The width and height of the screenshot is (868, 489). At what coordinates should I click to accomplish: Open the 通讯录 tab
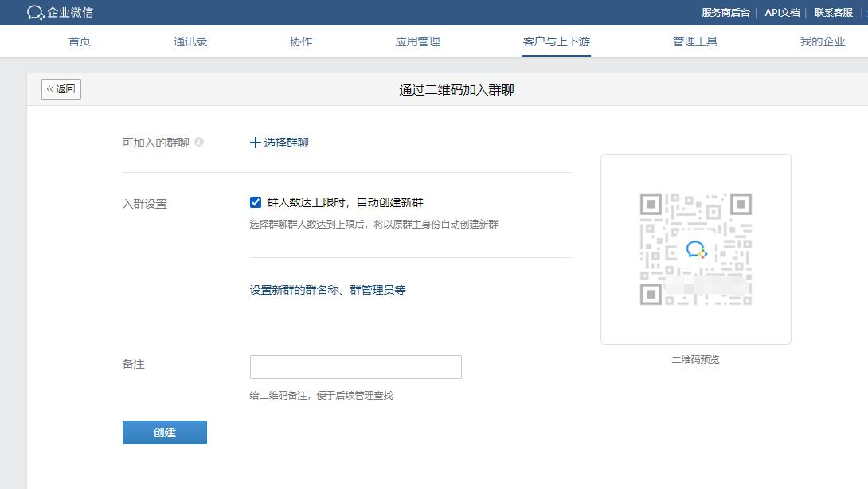(x=190, y=42)
